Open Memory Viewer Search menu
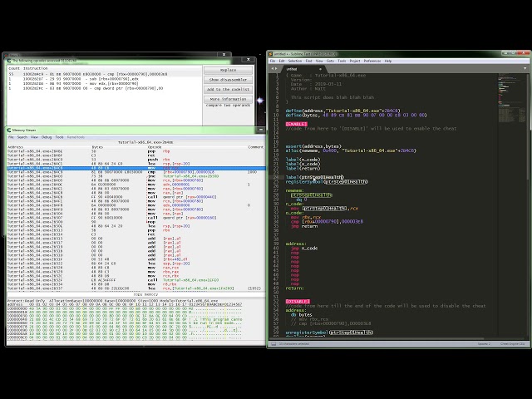532x399 pixels. [23, 137]
